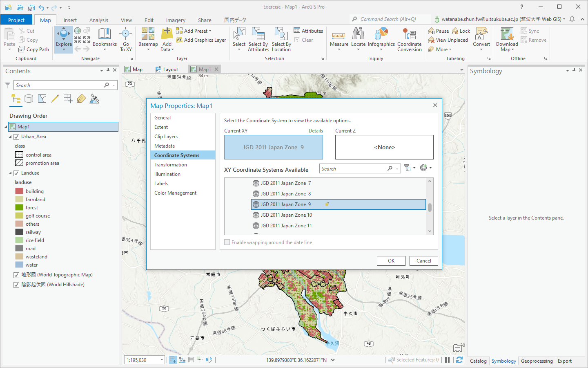The width and height of the screenshot is (588, 368).
Task: Open the Imagery ribbon tab
Action: [176, 20]
